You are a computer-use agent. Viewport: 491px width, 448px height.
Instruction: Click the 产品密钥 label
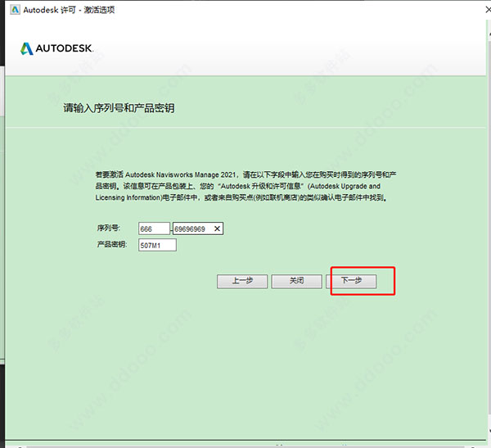coord(112,244)
